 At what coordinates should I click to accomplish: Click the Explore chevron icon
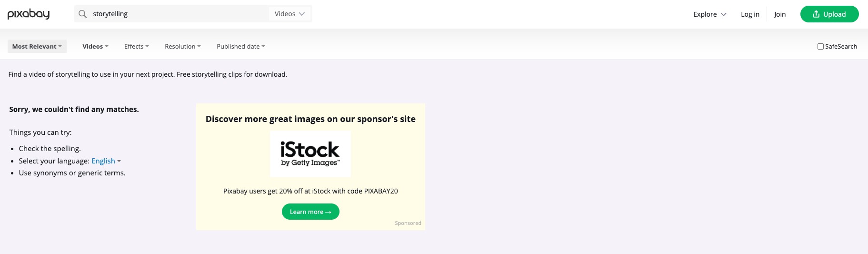click(724, 14)
